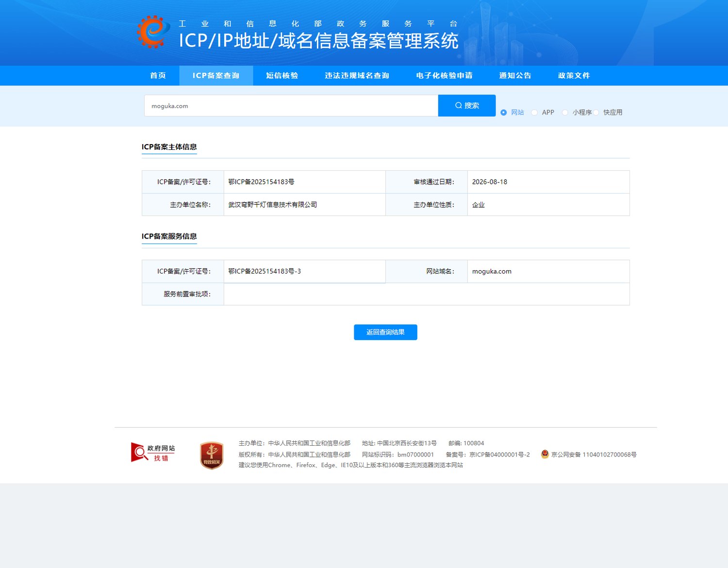
Task: Click the 政府网站找错 badge icon
Action: (153, 453)
